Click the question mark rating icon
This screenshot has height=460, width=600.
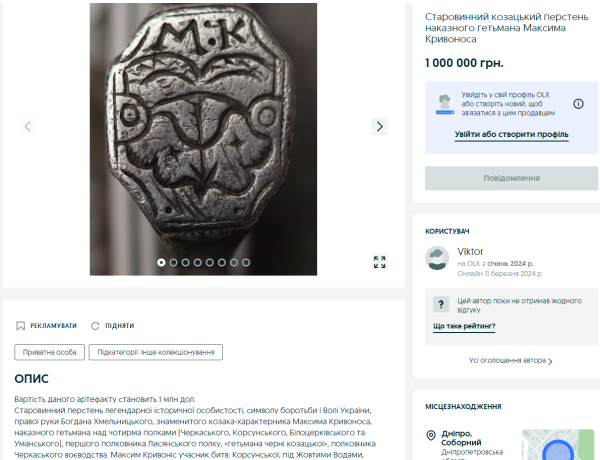(440, 304)
